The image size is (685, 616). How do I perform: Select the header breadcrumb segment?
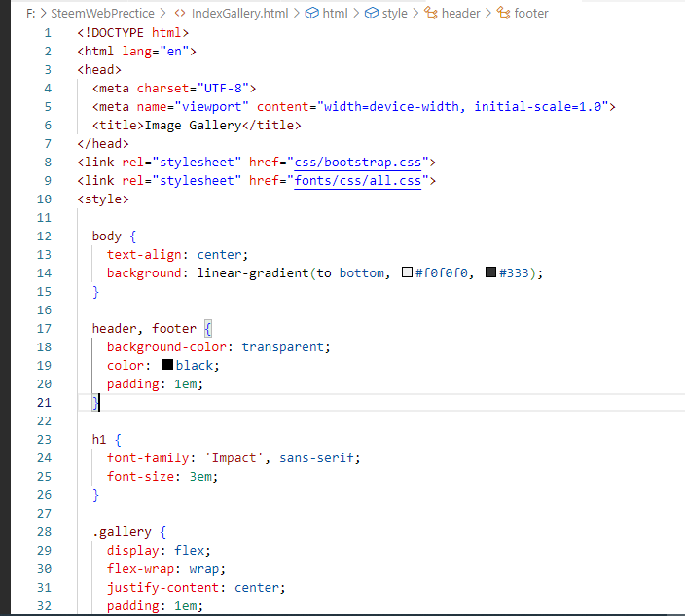point(461,13)
